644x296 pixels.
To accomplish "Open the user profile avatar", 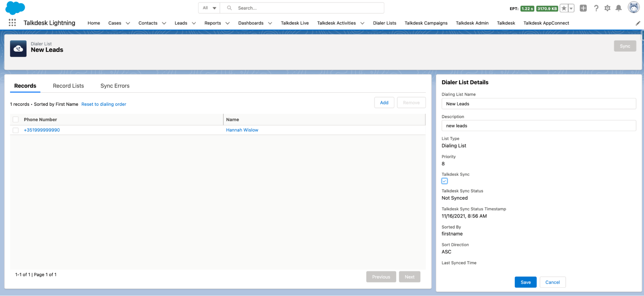I will [634, 7].
